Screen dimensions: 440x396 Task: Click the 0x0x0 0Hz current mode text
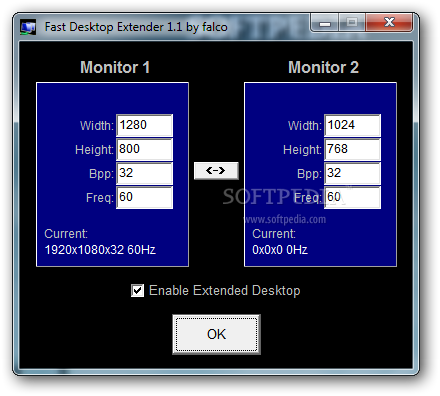point(280,250)
